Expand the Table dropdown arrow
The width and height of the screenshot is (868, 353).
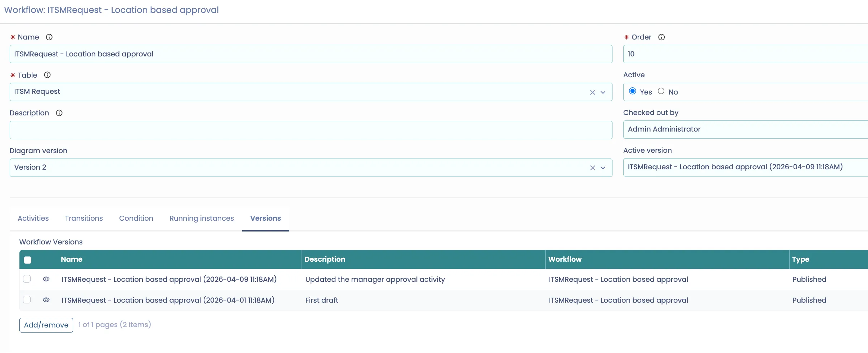click(603, 92)
